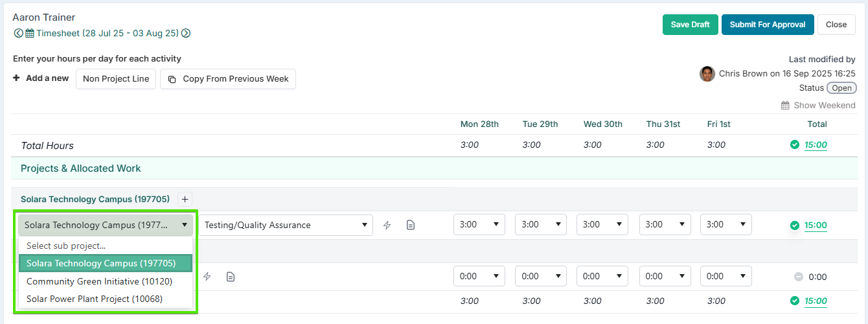
Task: Click lightning bolt icon on the 0:00 row
Action: click(x=207, y=277)
